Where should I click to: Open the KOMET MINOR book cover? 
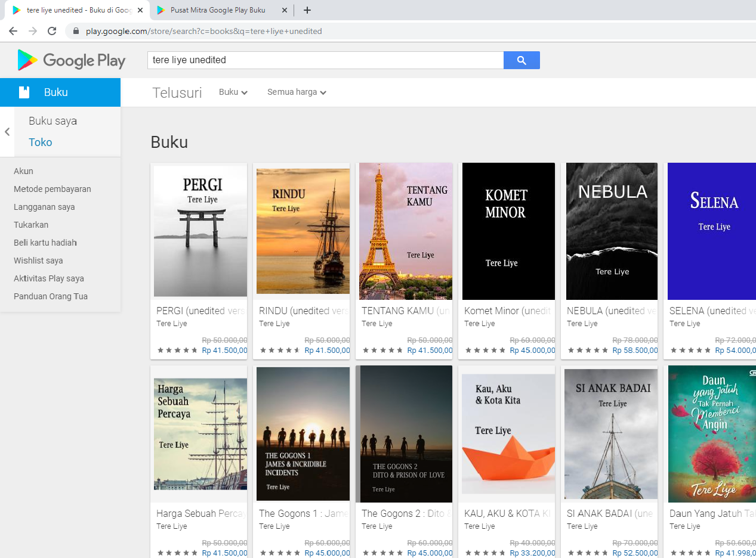pyautogui.click(x=508, y=231)
